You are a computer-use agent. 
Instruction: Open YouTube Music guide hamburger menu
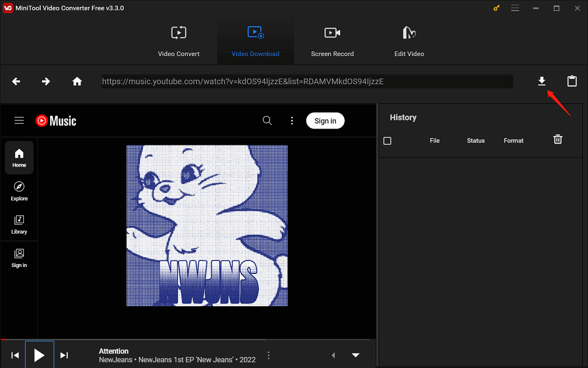click(x=19, y=120)
